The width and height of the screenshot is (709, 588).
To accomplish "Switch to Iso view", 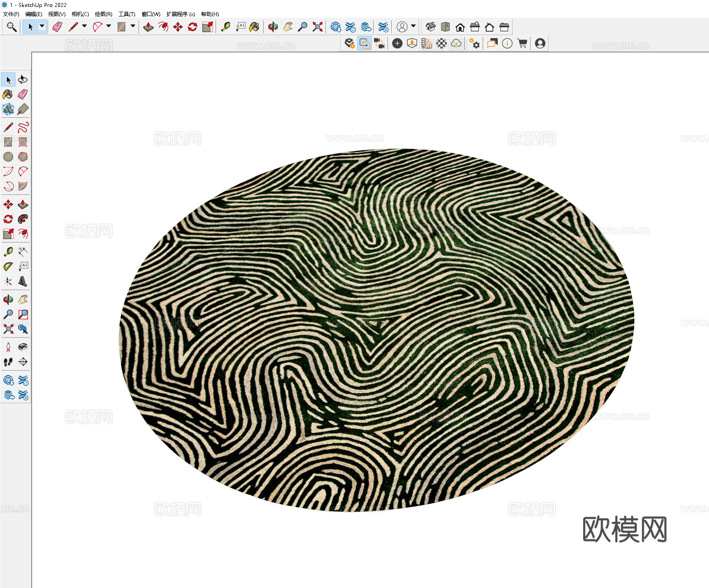I will coord(431,27).
